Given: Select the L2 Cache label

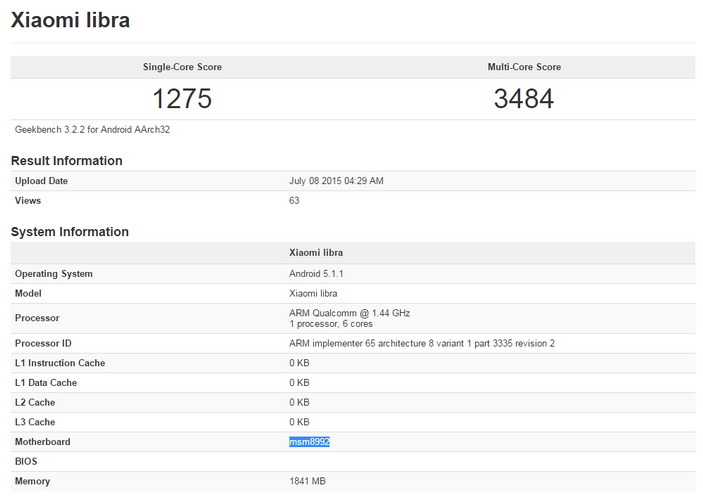Looking at the screenshot, I should 35,403.
